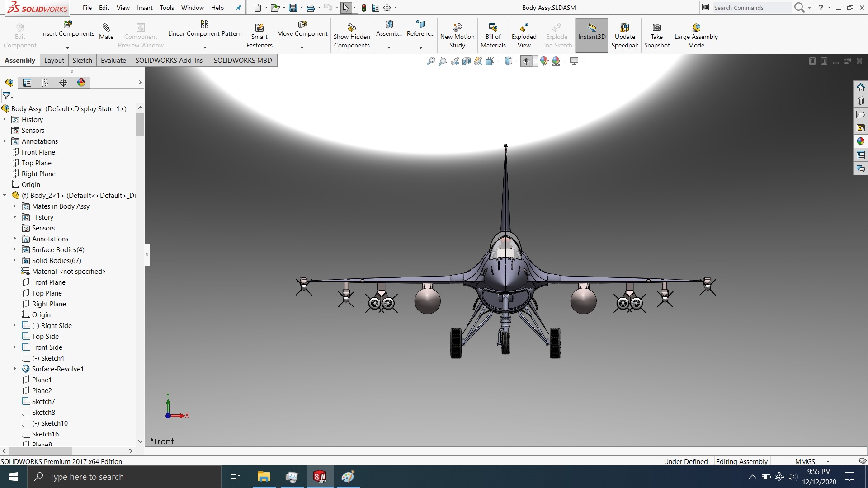Open the Insert menu
868x488 pixels.
coord(145,8)
